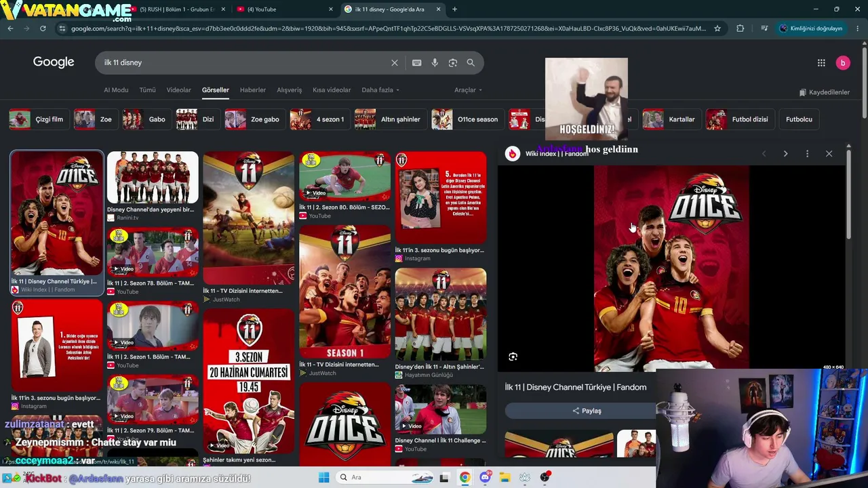Switch to the Alışveriş tab
The height and width of the screenshot is (488, 868).
point(289,90)
